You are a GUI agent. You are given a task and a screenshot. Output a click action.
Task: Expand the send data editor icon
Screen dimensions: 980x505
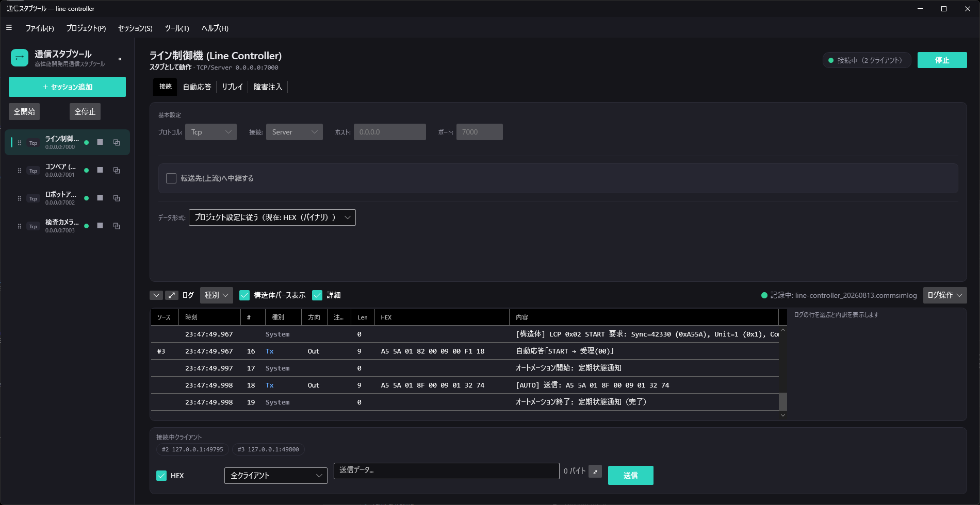pos(595,472)
